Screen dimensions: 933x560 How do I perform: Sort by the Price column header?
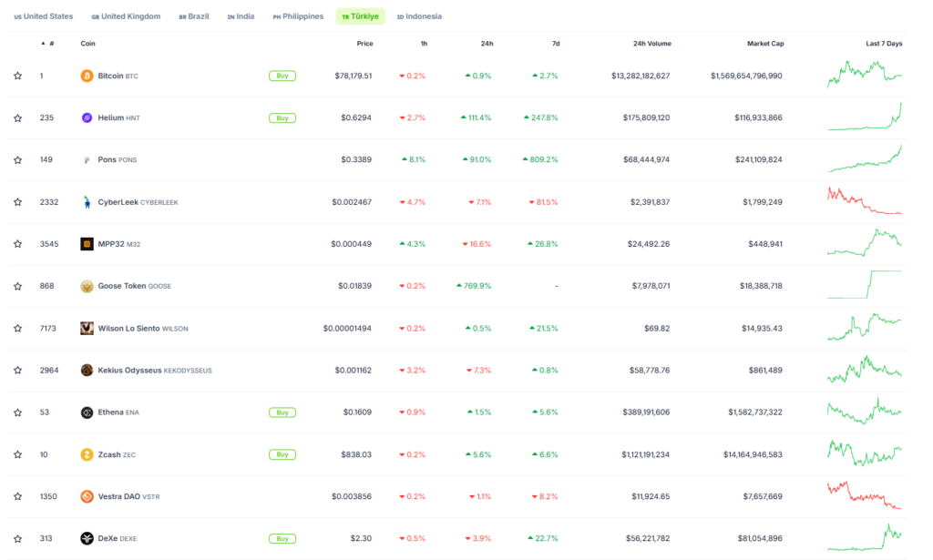point(364,44)
